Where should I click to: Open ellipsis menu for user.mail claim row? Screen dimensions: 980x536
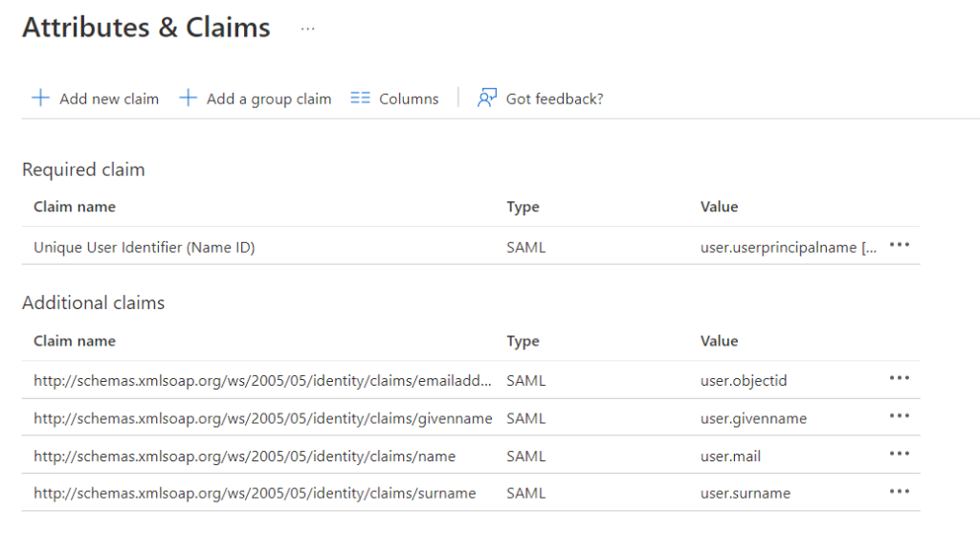click(899, 454)
